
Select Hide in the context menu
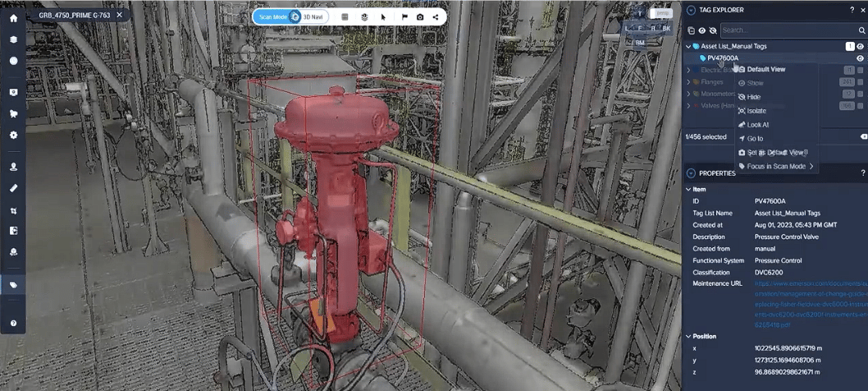753,97
